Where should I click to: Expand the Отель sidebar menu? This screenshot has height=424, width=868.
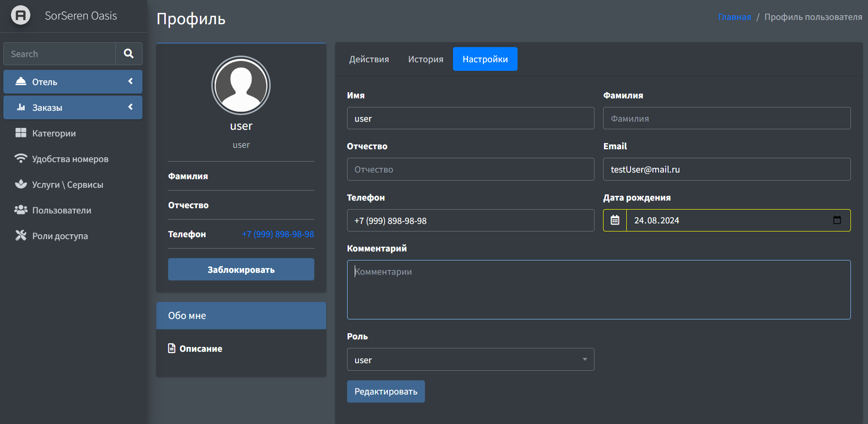(x=73, y=82)
